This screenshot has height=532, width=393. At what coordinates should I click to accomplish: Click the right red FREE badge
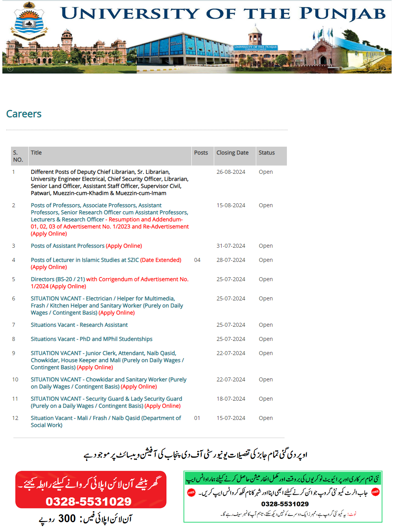[375, 492]
